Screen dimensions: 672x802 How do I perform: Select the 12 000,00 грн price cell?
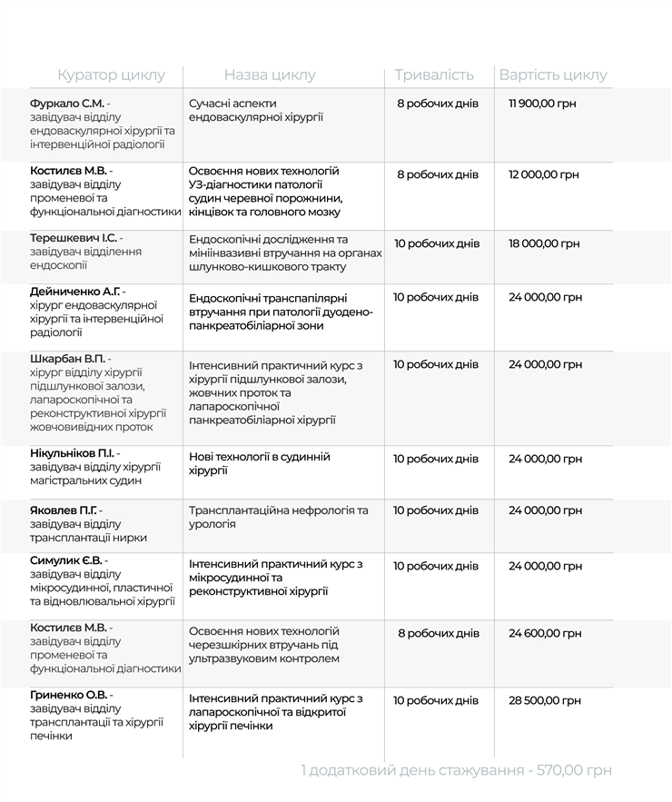tap(544, 174)
